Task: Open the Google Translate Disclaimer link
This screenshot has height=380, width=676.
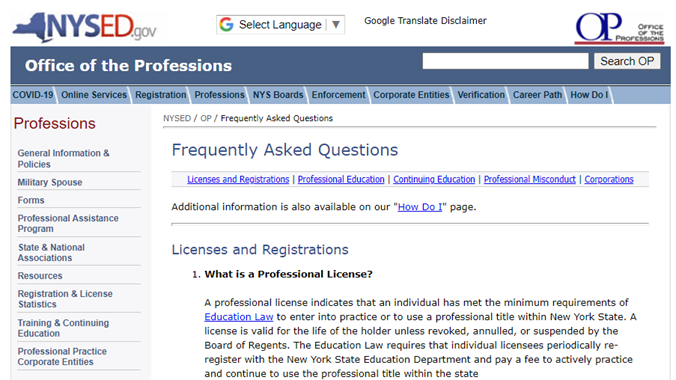Action: [x=425, y=21]
